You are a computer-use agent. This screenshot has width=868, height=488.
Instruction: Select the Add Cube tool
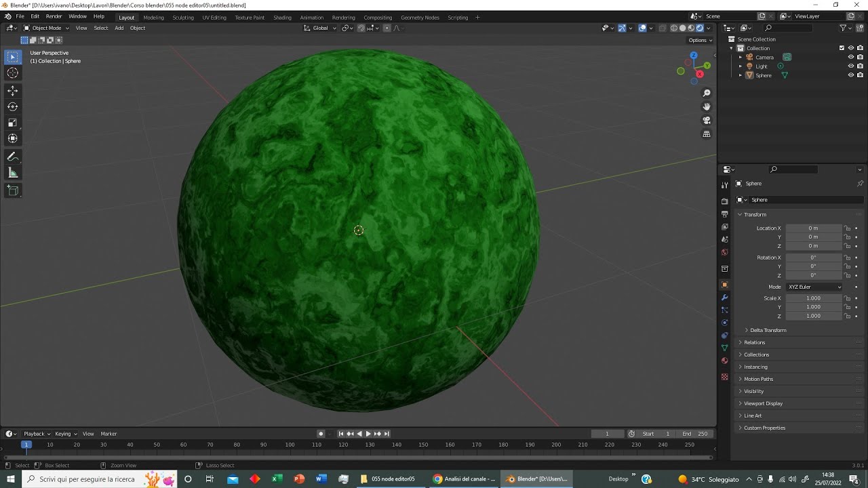(x=12, y=190)
